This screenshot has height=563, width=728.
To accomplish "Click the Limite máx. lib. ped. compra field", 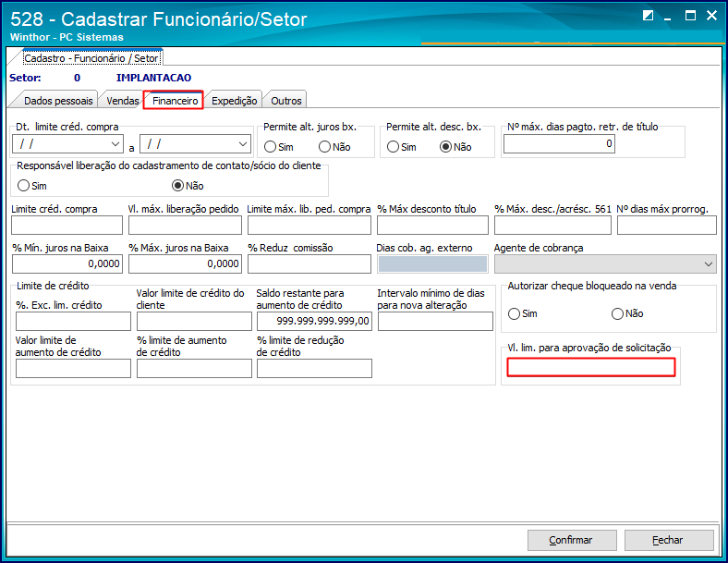I will click(x=309, y=226).
